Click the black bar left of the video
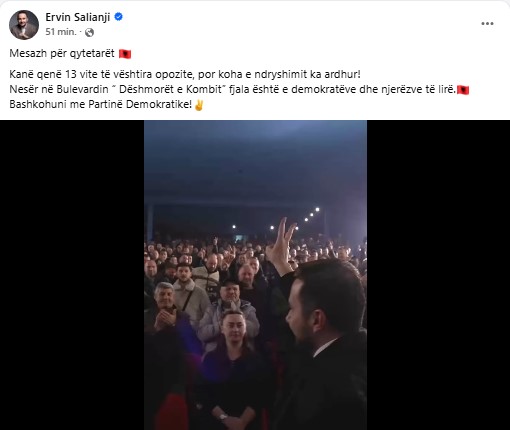Viewport: 510px width, 430px height. pos(72,275)
